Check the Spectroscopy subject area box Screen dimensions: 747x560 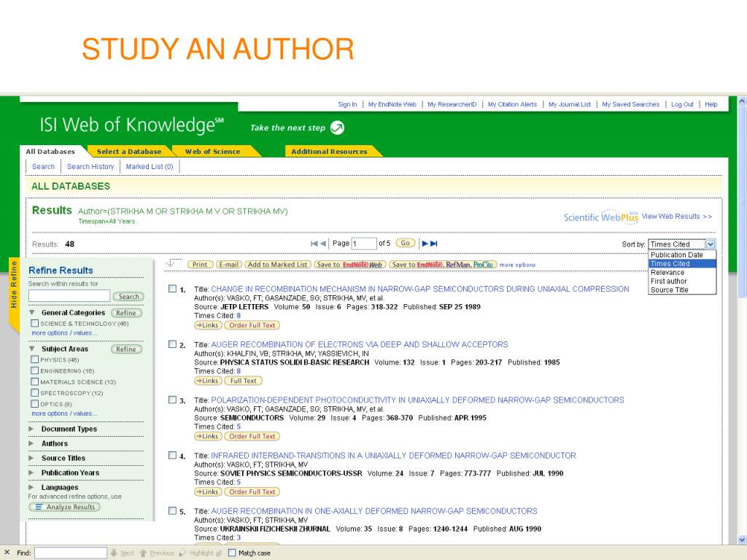tap(34, 392)
